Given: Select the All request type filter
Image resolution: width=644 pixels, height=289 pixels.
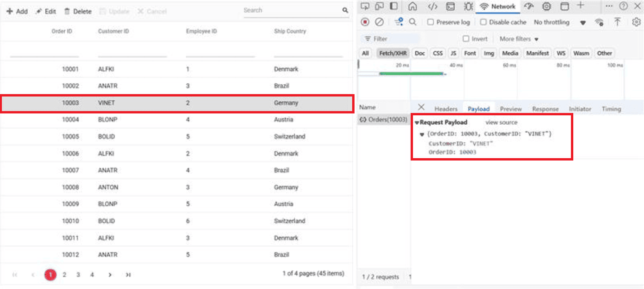Looking at the screenshot, I should pyautogui.click(x=365, y=53).
